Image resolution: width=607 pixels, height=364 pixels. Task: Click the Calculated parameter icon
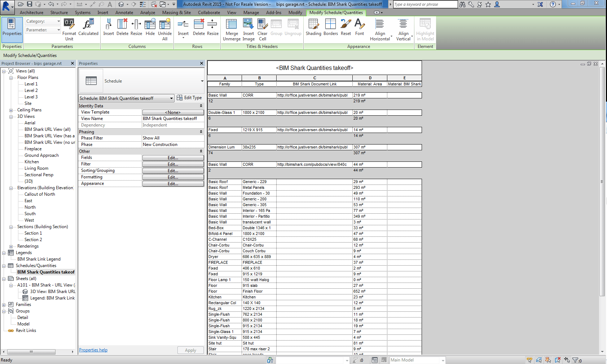(88, 27)
